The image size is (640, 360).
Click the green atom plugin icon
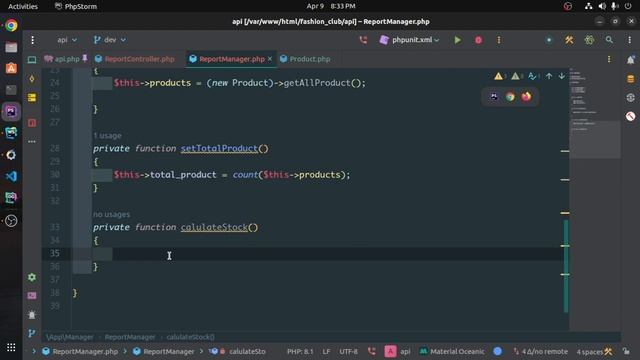tap(589, 40)
